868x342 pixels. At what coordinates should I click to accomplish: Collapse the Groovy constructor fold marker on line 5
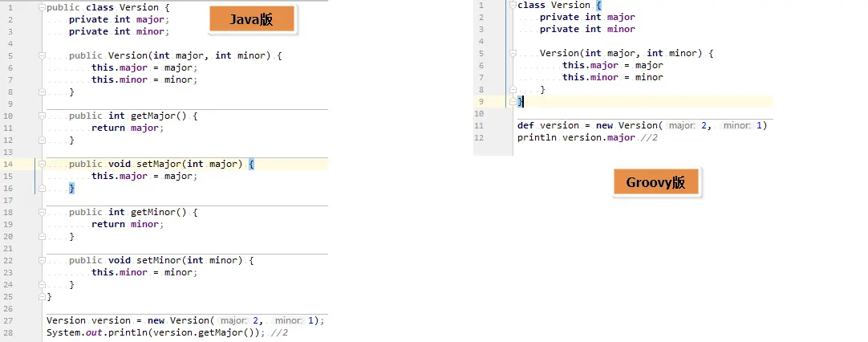point(513,54)
